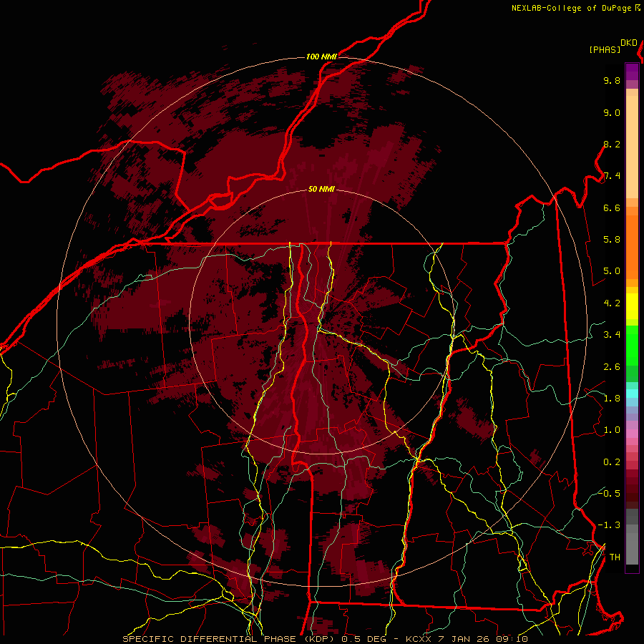Pick the bright green band on the color scale
Image resolution: width=644 pixels, height=644 pixels.
(632, 345)
